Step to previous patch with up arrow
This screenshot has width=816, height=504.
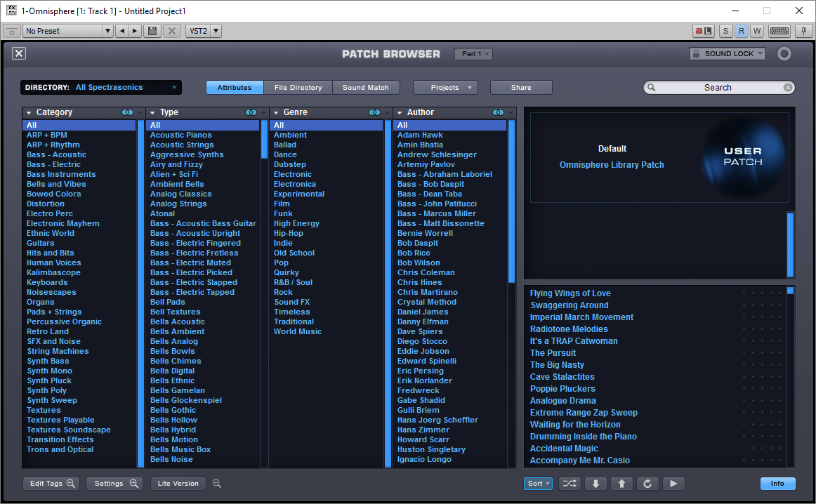click(621, 483)
